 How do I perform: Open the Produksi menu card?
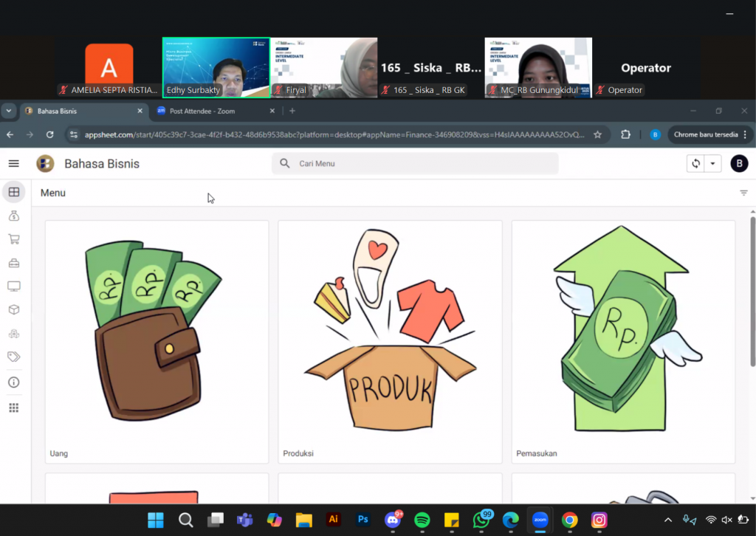click(390, 342)
